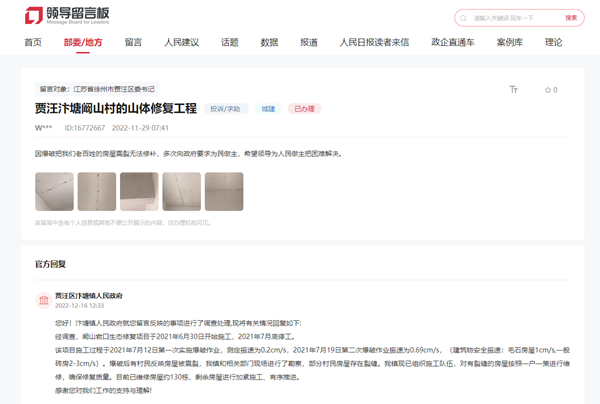This screenshot has width=600, height=404.
Task: Click the search magnifier icon
Action: (463, 18)
